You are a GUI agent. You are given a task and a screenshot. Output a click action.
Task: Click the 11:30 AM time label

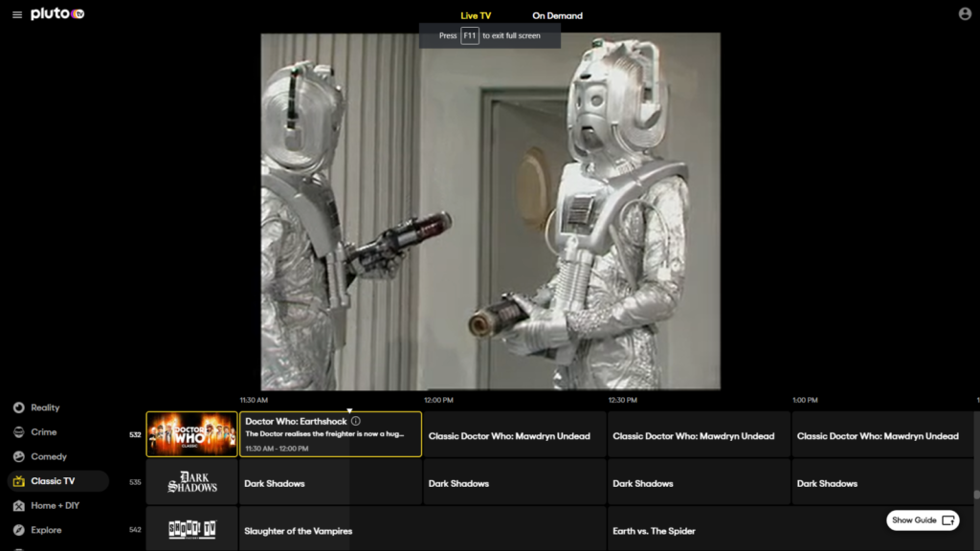click(x=254, y=401)
